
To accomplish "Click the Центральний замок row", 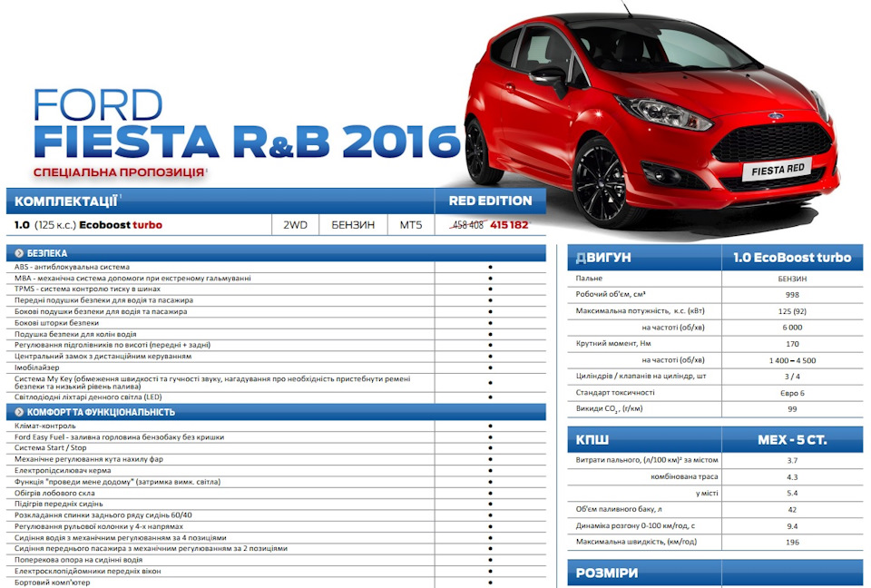I will click(276, 357).
